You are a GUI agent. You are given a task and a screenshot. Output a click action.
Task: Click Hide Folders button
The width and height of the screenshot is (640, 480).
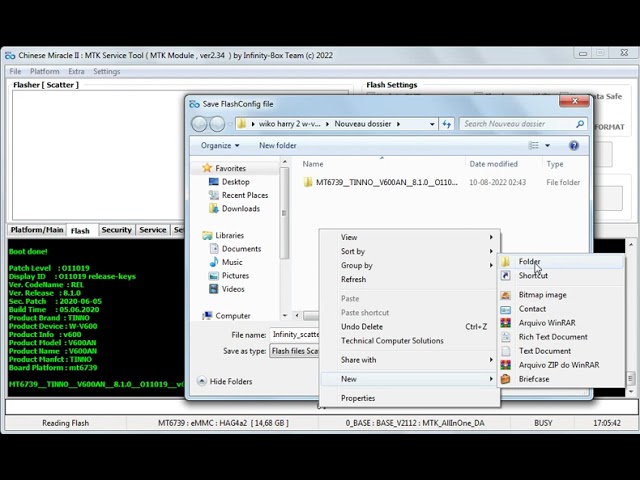point(224,382)
